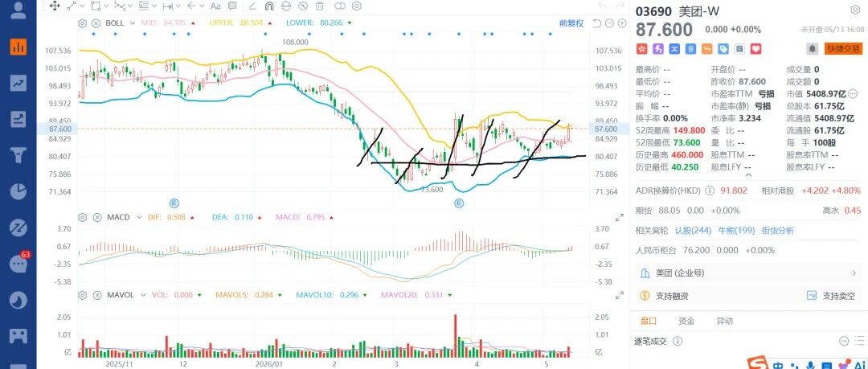Select the move/crosshair cursor tool
868x369 pixels.
[x=55, y=6]
